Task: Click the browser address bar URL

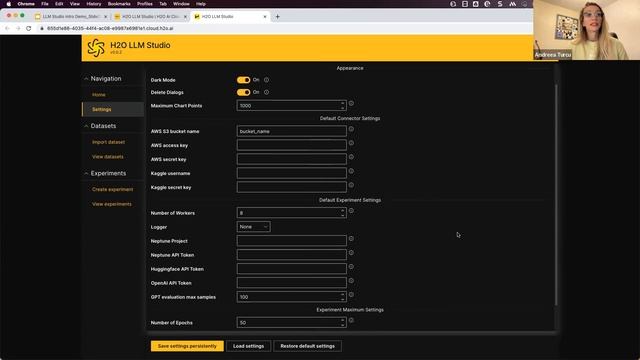Action: click(110, 29)
